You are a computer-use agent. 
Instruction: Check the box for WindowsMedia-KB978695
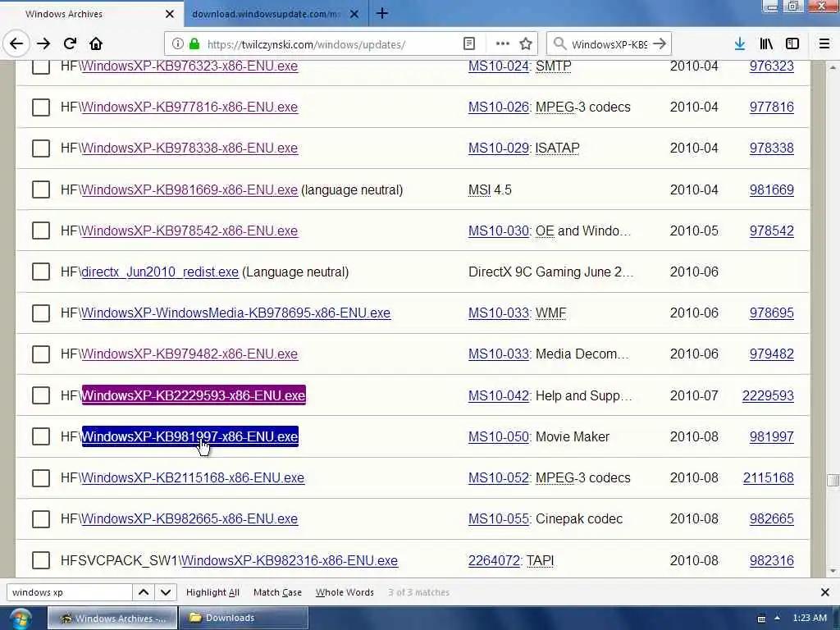pos(41,313)
